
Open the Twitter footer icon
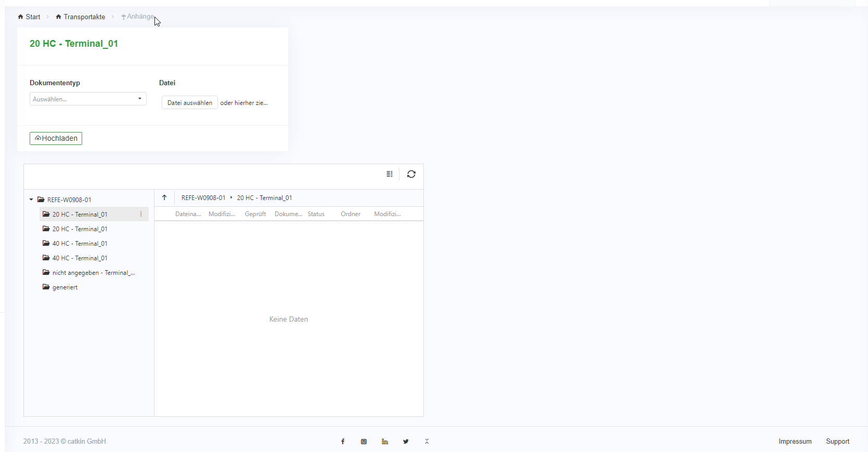(x=406, y=442)
